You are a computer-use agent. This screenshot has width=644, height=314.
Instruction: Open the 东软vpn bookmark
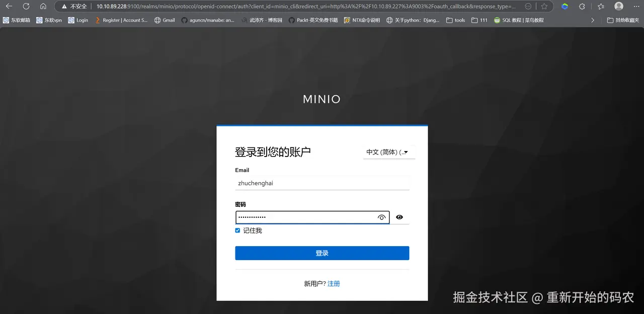pos(49,20)
